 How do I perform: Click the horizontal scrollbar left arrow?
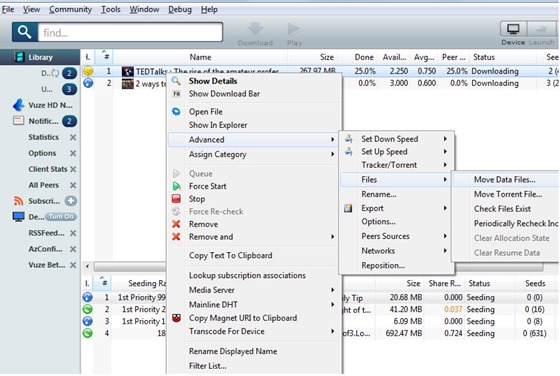coord(87,266)
